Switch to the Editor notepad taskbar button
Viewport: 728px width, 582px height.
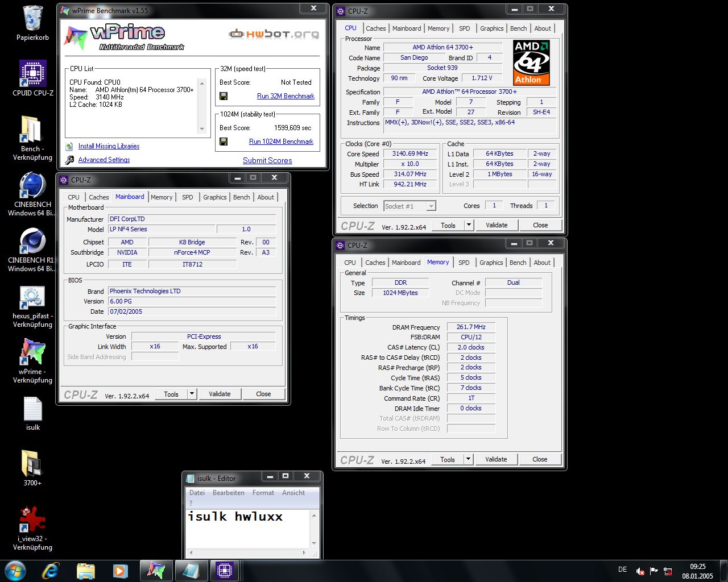(191, 571)
